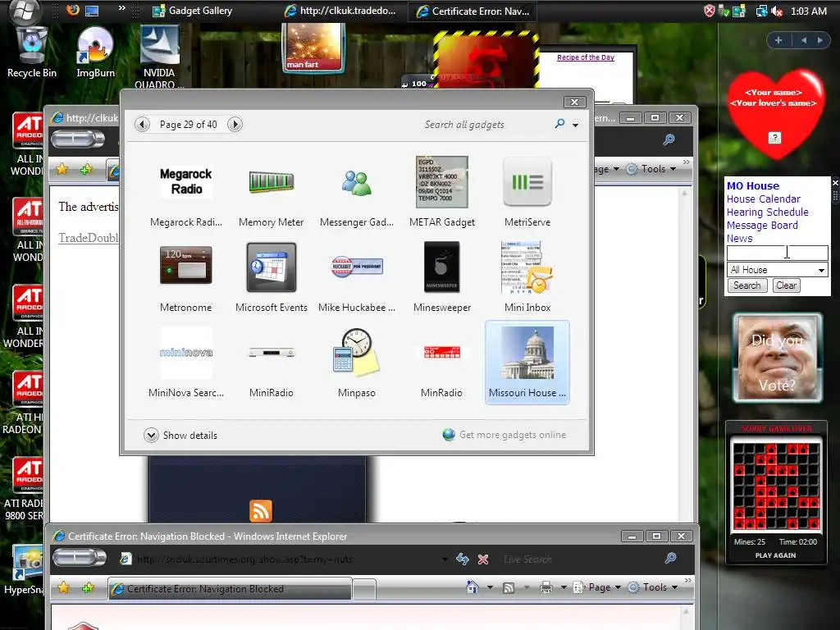Screen dimensions: 840x630
Task: Open Tools menu in Certificate Error window
Action: pyautogui.click(x=652, y=587)
